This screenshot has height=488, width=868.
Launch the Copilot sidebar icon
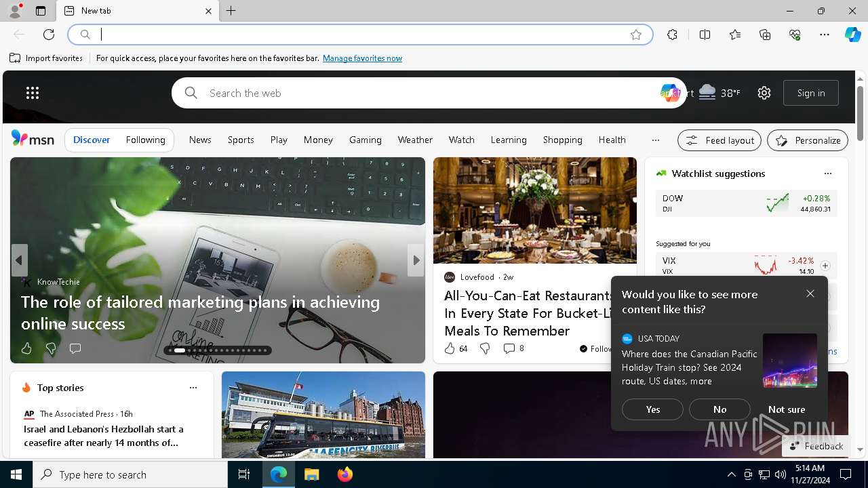point(852,35)
